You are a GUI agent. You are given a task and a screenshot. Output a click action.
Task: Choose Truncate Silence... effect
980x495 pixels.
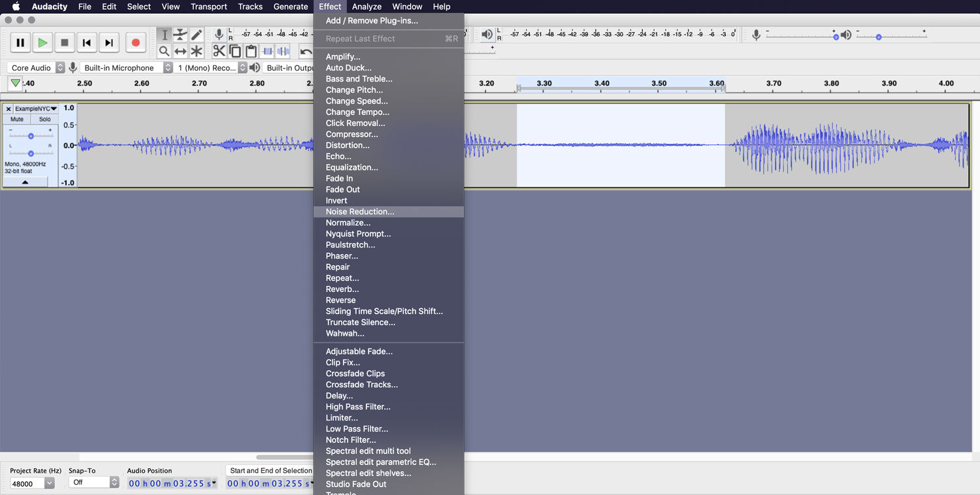click(x=389, y=322)
